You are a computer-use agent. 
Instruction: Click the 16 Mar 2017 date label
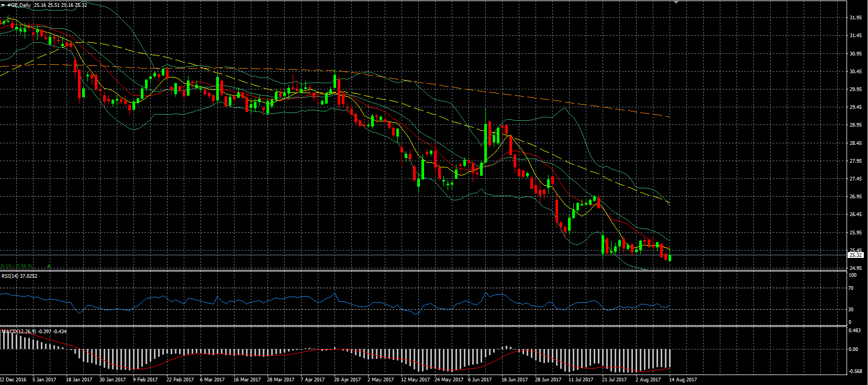click(247, 380)
